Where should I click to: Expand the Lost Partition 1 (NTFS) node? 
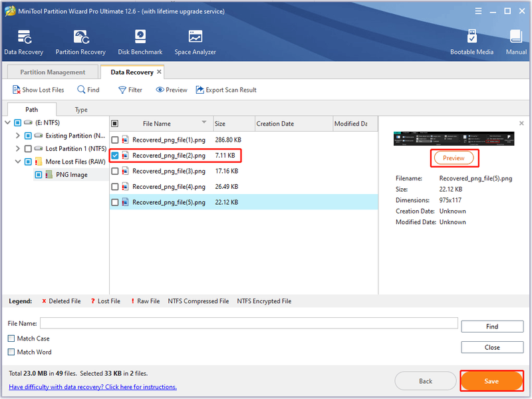click(18, 148)
